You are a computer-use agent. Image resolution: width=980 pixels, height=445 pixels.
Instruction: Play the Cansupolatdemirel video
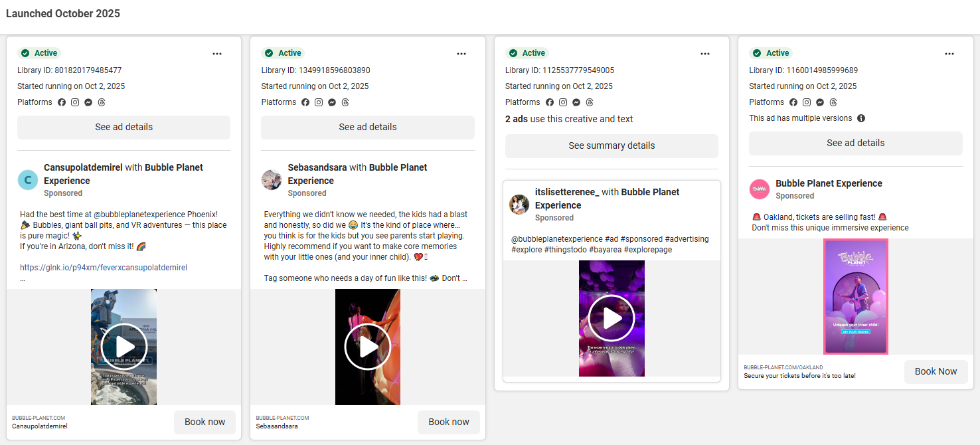tap(123, 347)
